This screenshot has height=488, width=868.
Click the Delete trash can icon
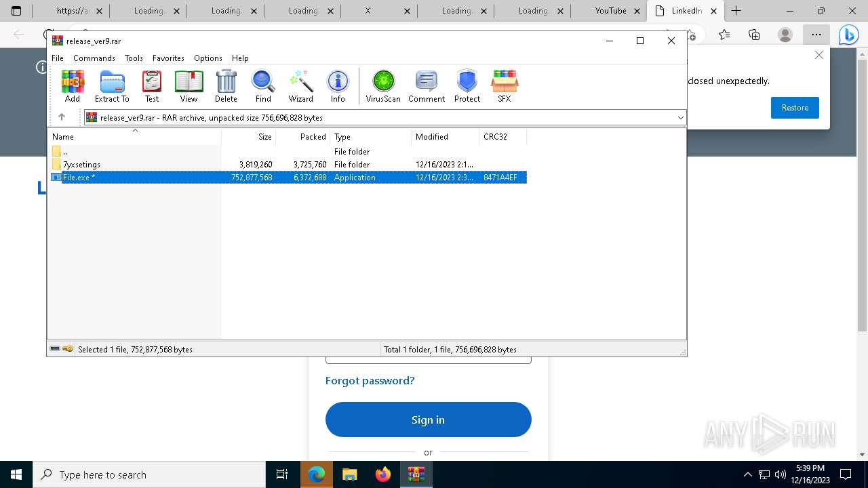(x=226, y=86)
